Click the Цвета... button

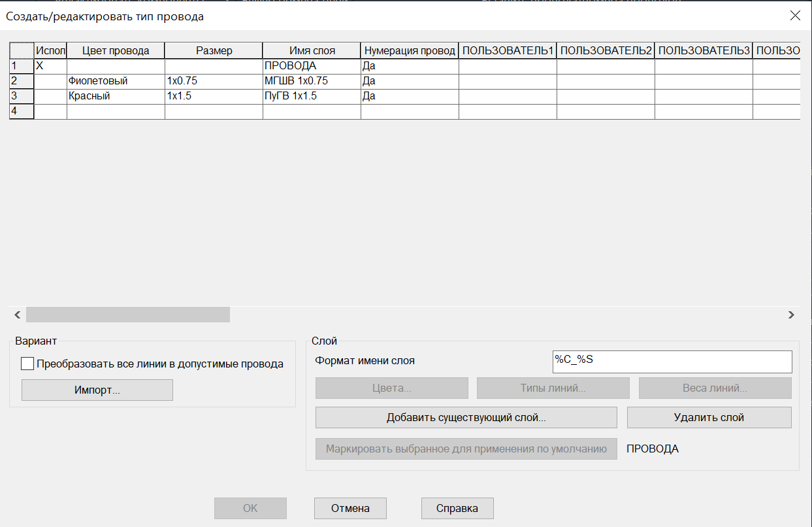point(392,388)
